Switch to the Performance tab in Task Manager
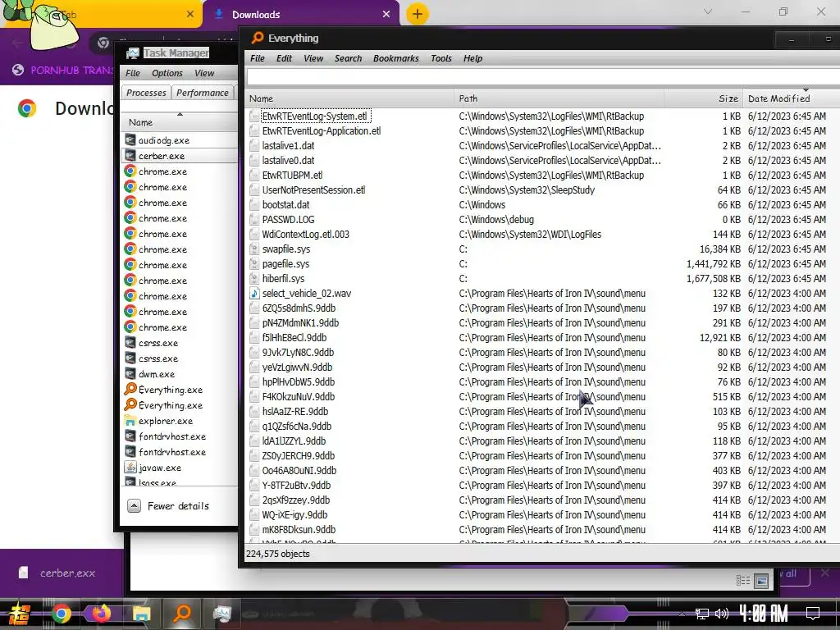840x630 pixels. [x=203, y=93]
